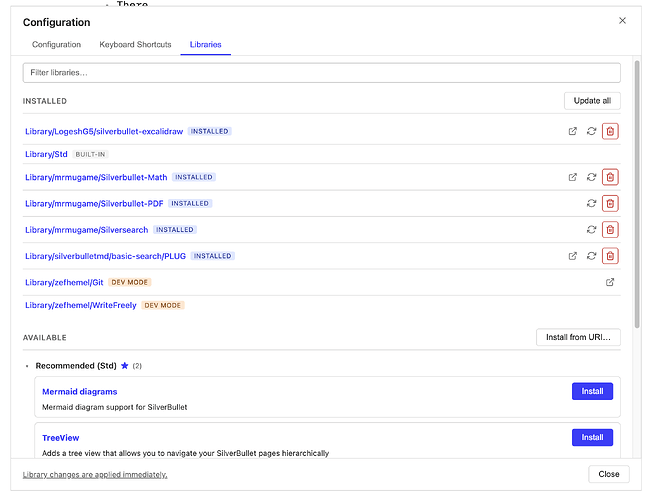Click the INSTALLED section heading
Viewport: 649px width, 500px height.
45,101
